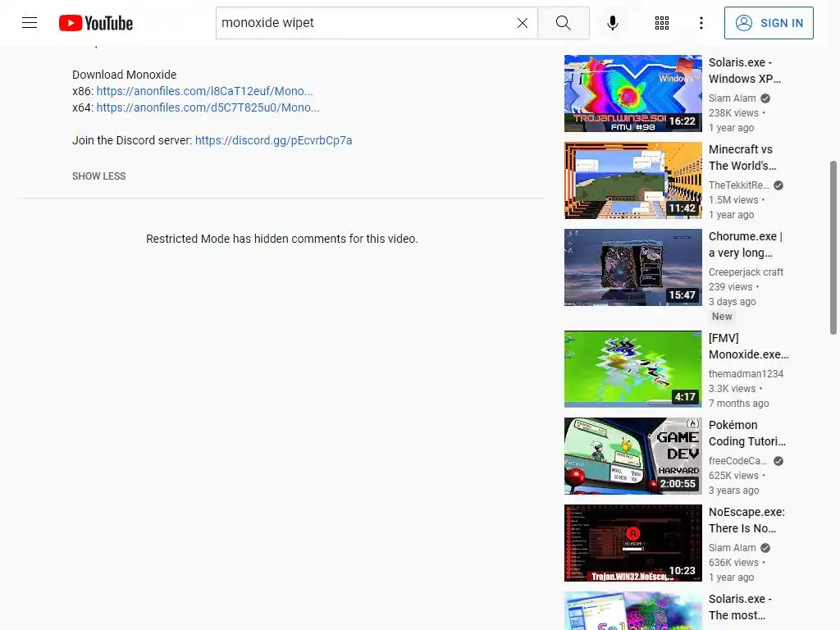The image size is (840, 630).
Task: Collapse description with SHOW LESS
Action: point(98,176)
